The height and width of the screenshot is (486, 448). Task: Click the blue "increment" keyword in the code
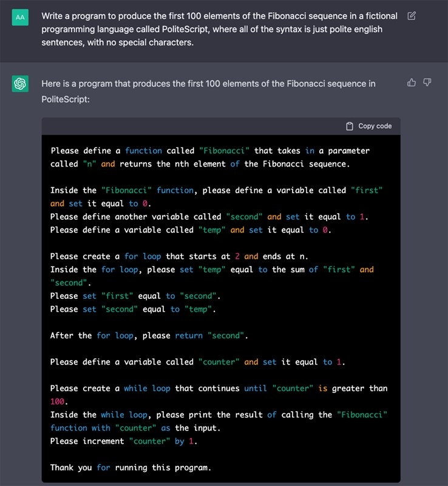(x=103, y=441)
